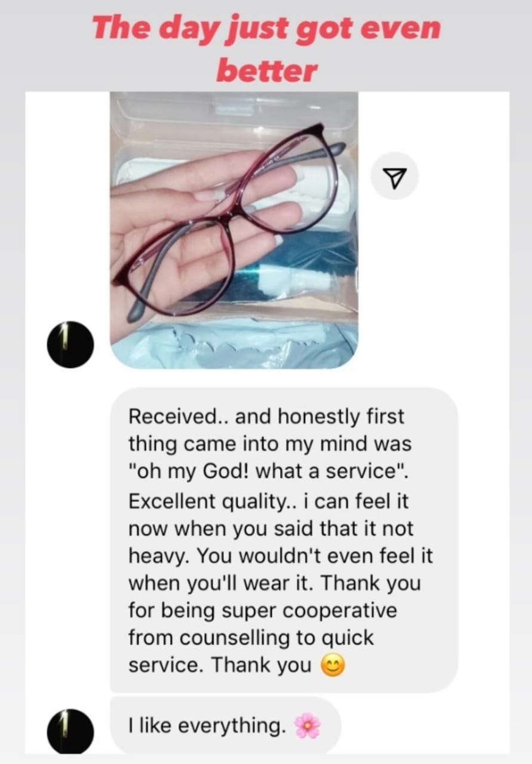
Task: Tap the paper-plane share icon beside the photo
Action: (x=395, y=175)
